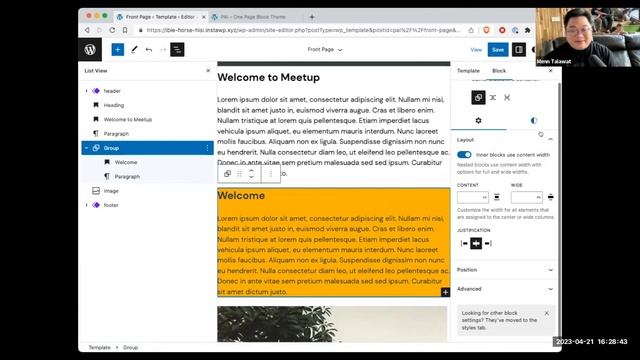Undo the last change
Screen dimensions: 640x360
149,50
